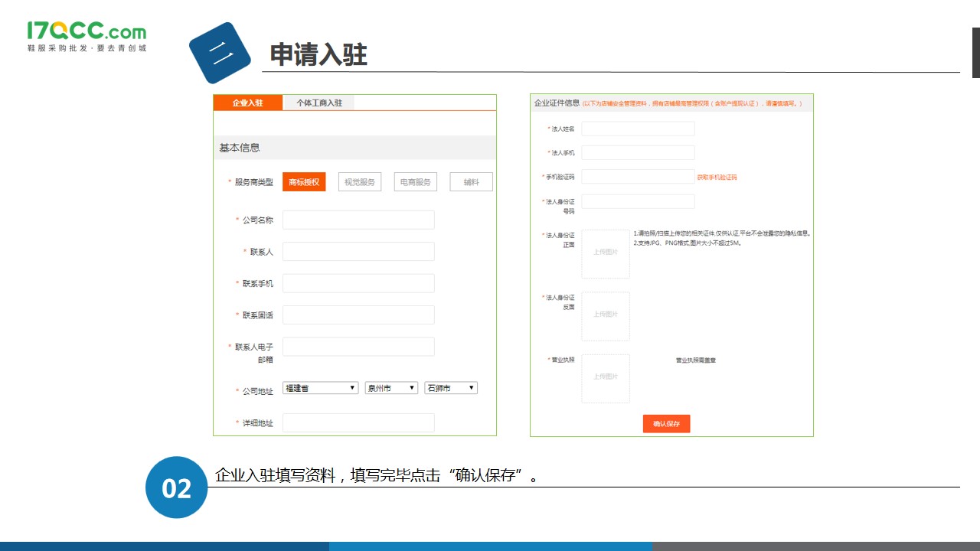The height and width of the screenshot is (551, 980).
Task: Expand the 石狮市 district dropdown
Action: tap(451, 388)
